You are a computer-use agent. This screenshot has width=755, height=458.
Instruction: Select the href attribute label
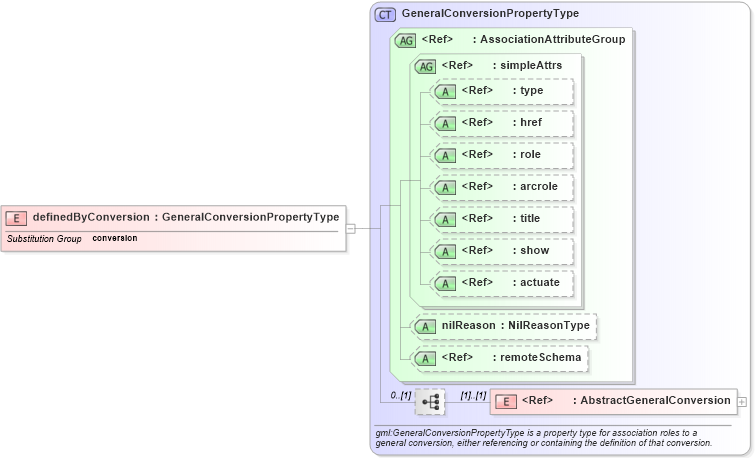coord(531,122)
